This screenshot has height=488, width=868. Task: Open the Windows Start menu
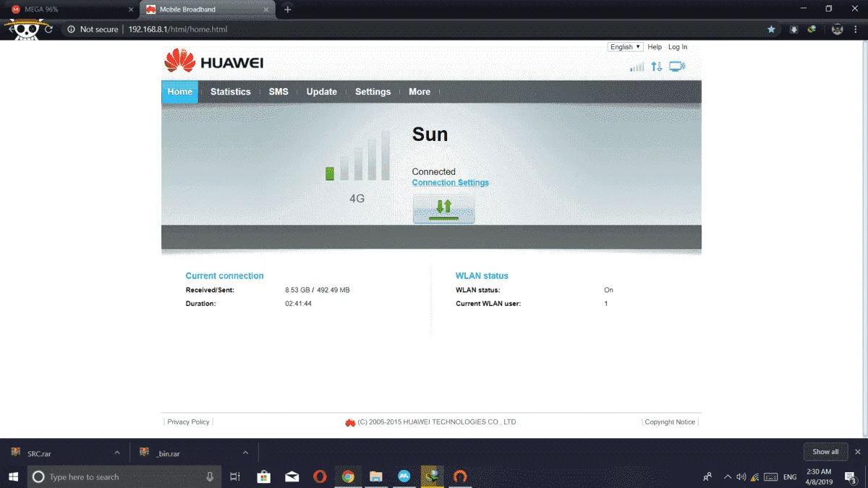[x=13, y=476]
